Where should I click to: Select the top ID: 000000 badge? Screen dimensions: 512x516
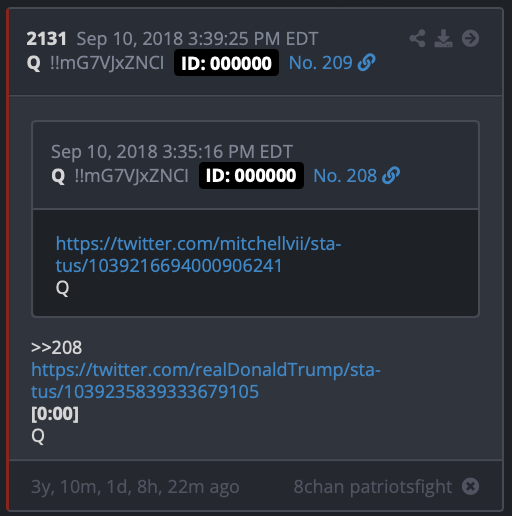click(x=226, y=63)
